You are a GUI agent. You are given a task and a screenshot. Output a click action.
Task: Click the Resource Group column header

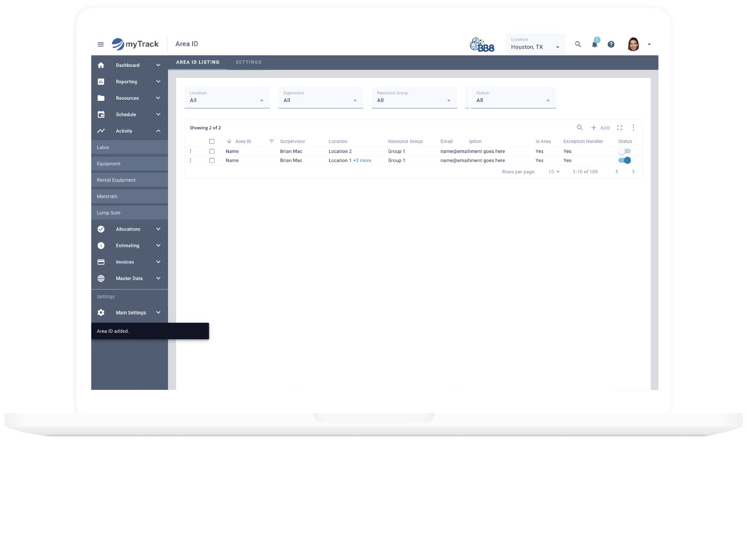(x=406, y=141)
